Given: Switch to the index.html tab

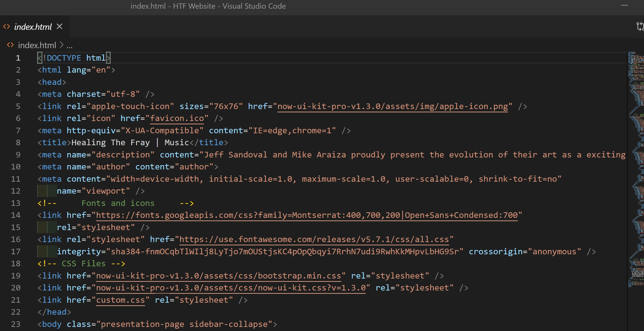Looking at the screenshot, I should coord(33,27).
